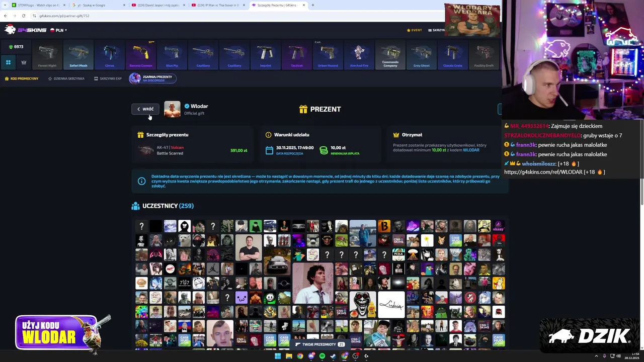Open the Commando Company drop item
Viewport: 644px width, 362px height.
390,55
